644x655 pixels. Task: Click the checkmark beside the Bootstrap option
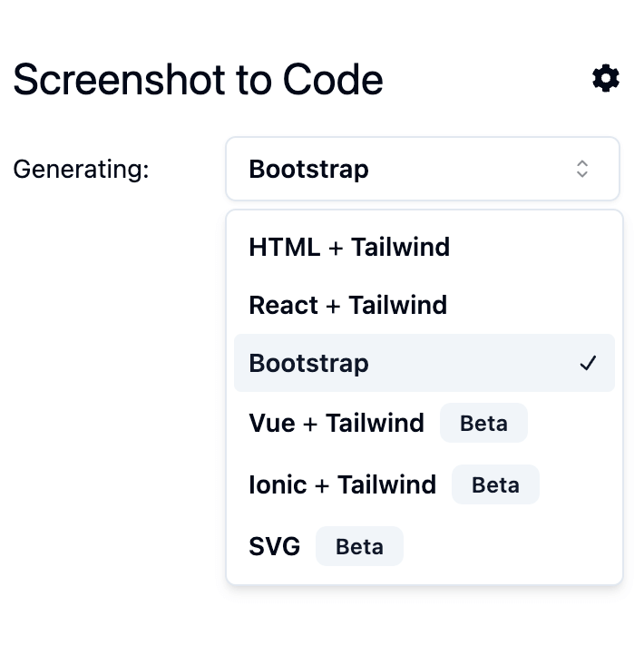[x=589, y=364]
